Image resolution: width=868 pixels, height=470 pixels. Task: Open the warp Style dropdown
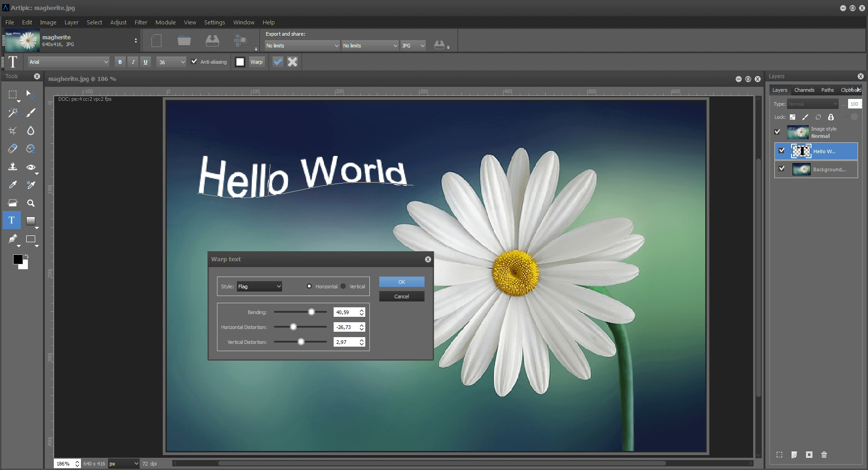(259, 287)
